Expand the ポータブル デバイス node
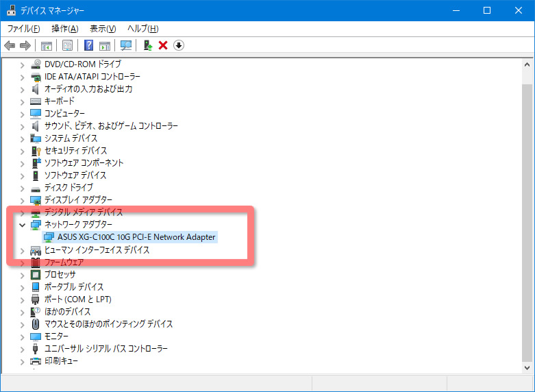 [22, 288]
